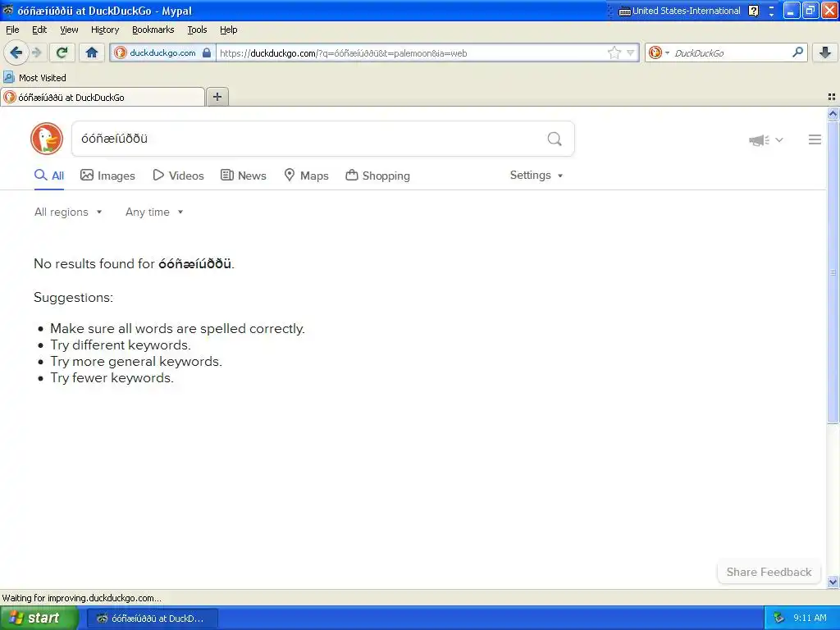Open the Help menu
The height and width of the screenshot is (630, 840).
click(228, 30)
